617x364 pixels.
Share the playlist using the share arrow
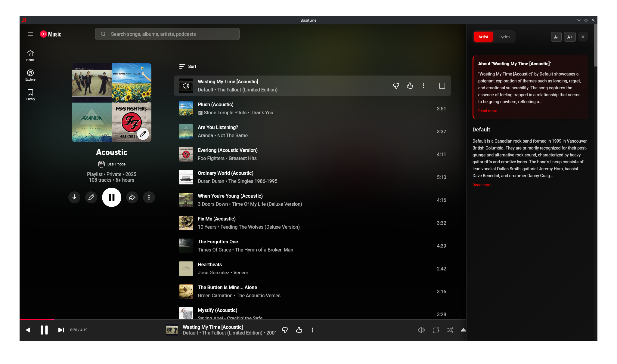(132, 197)
